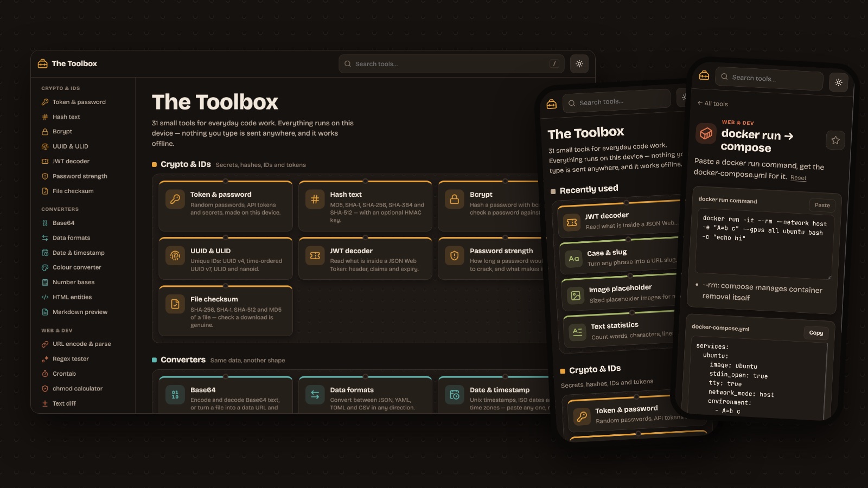Go back via All tools link
Image resolution: width=868 pixels, height=488 pixels.
point(713,103)
